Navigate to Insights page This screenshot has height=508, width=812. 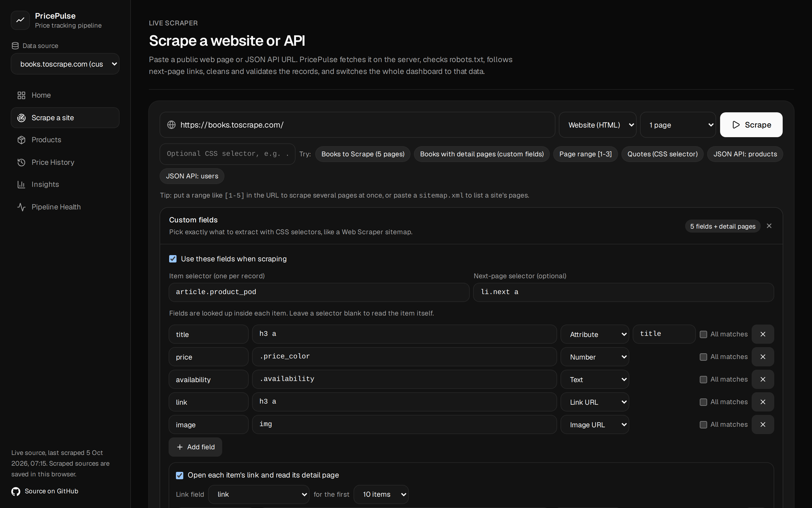(65, 185)
